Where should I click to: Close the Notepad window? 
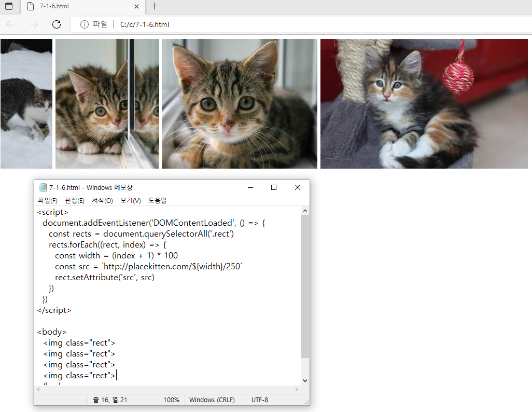[x=298, y=187]
